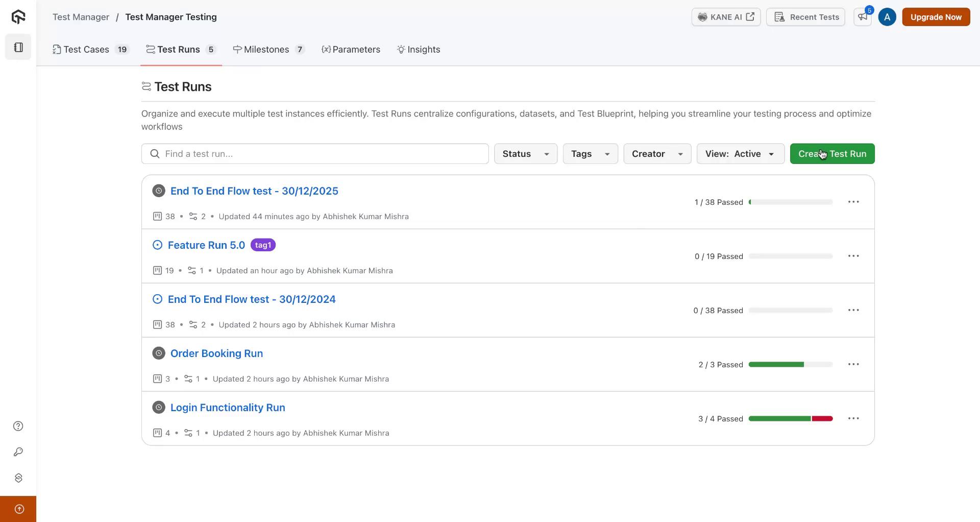Screen dimensions: 980x522
Task: Open the help question mark icon
Action: click(x=18, y=426)
